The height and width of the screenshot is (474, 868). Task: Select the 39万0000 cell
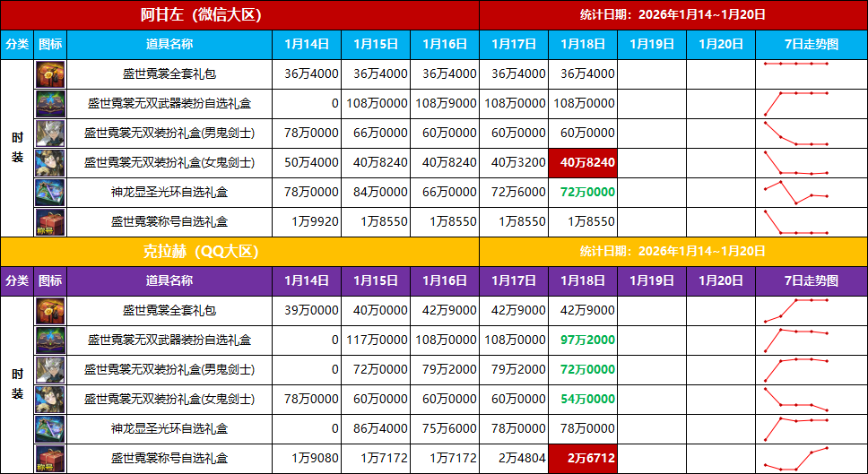point(307,311)
